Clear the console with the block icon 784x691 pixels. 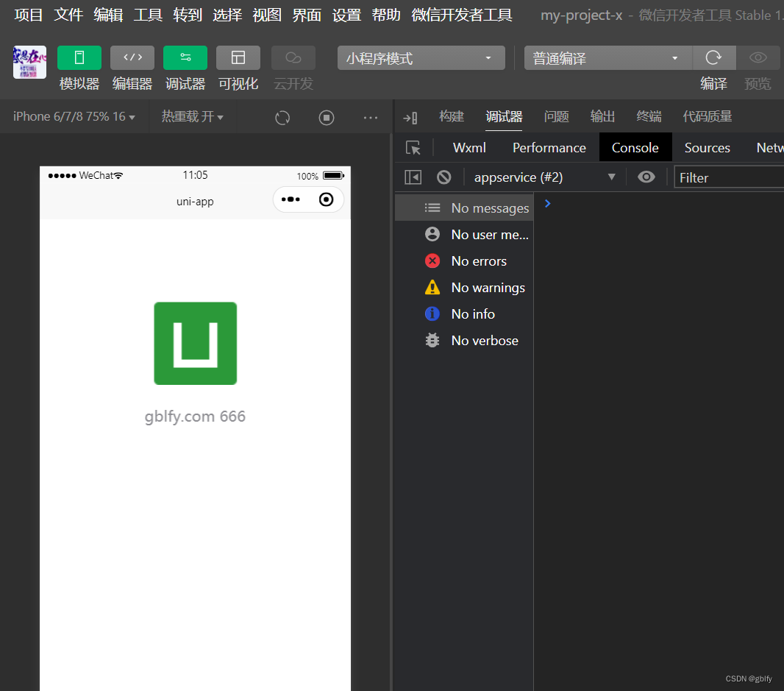tap(442, 177)
